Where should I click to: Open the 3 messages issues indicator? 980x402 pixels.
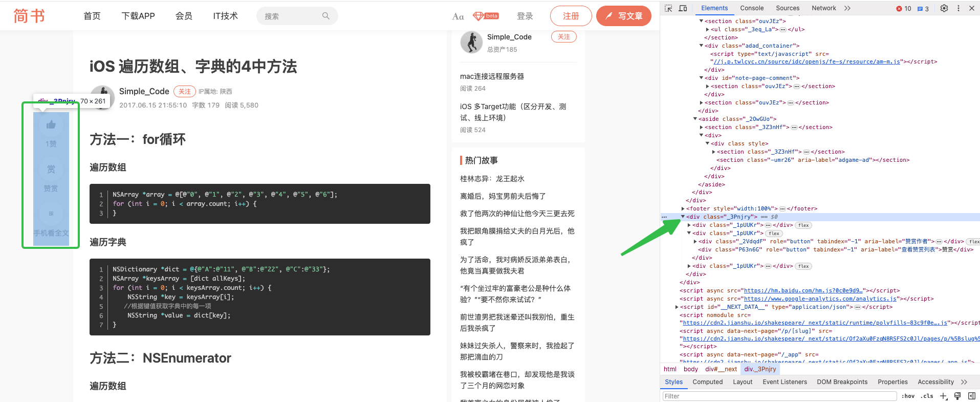(923, 8)
